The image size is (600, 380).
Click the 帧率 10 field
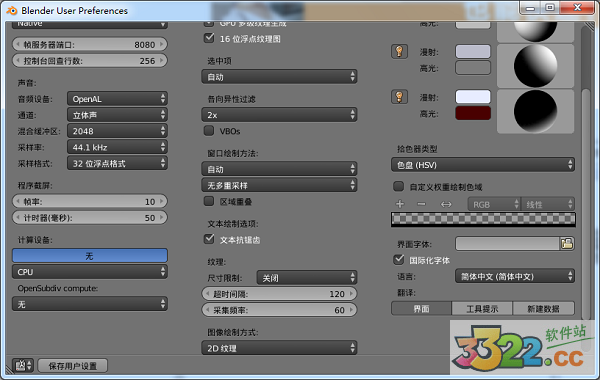click(90, 201)
